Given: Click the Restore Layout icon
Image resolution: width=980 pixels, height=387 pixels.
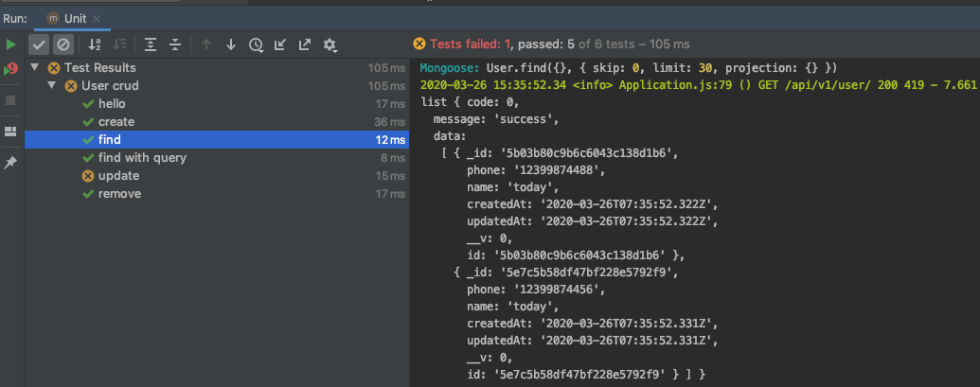Looking at the screenshot, I should (x=10, y=132).
